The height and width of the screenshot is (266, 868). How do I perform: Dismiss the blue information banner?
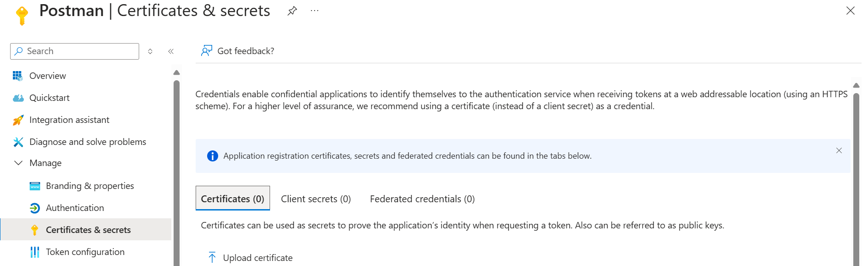pyautogui.click(x=839, y=150)
